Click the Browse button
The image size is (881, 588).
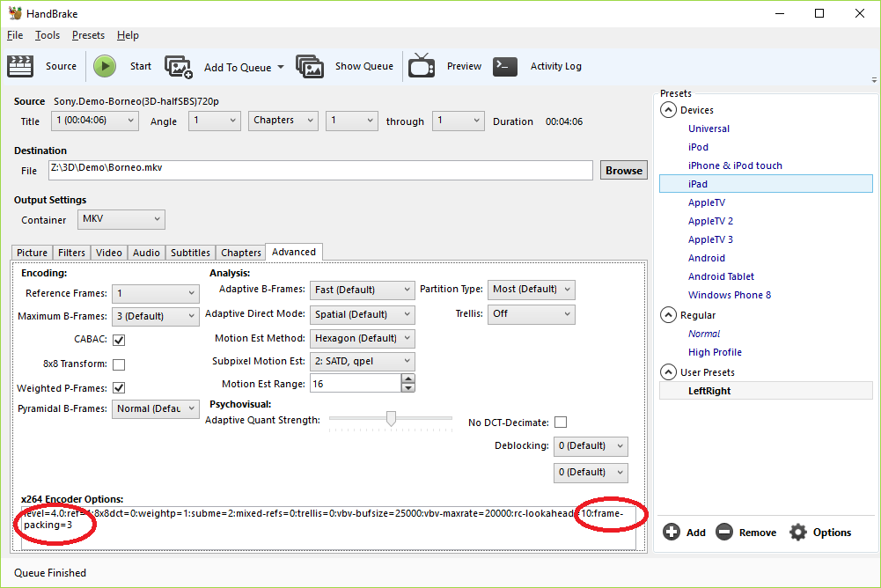(623, 171)
